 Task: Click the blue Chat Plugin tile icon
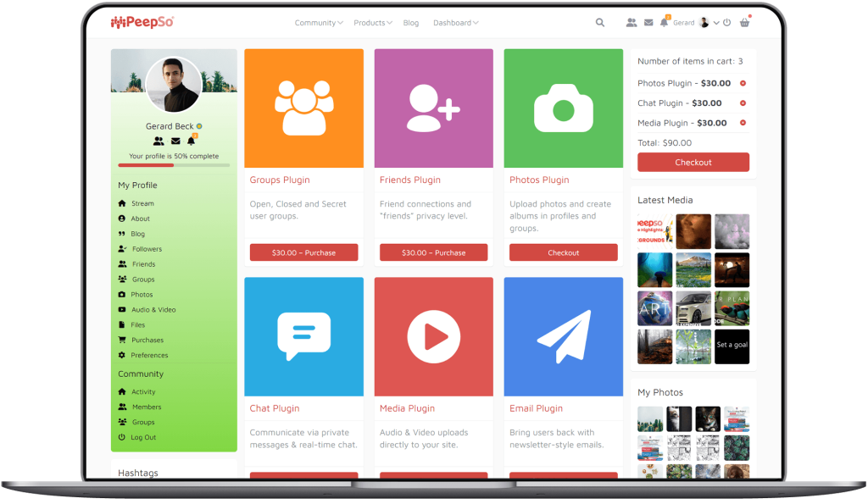point(304,337)
